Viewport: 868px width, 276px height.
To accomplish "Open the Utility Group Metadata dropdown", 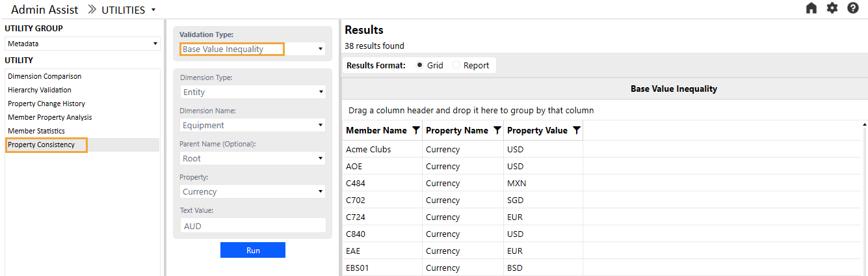I will (83, 44).
